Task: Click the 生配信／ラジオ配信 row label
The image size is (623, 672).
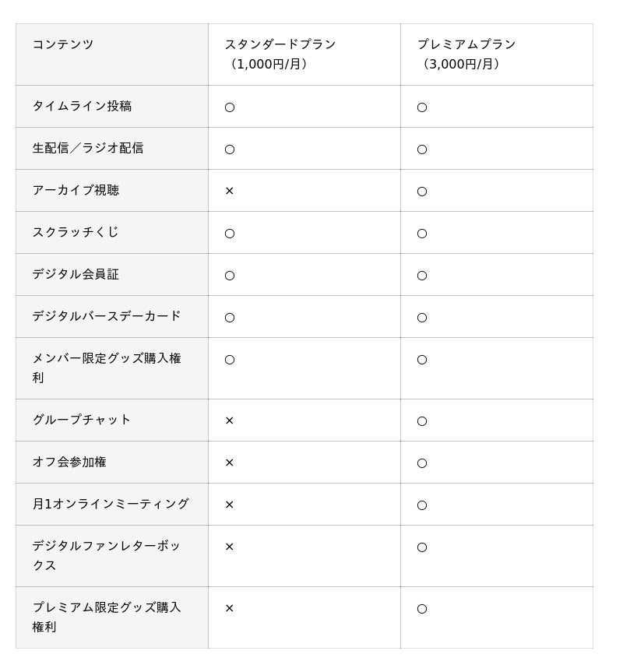Action: [x=88, y=149]
